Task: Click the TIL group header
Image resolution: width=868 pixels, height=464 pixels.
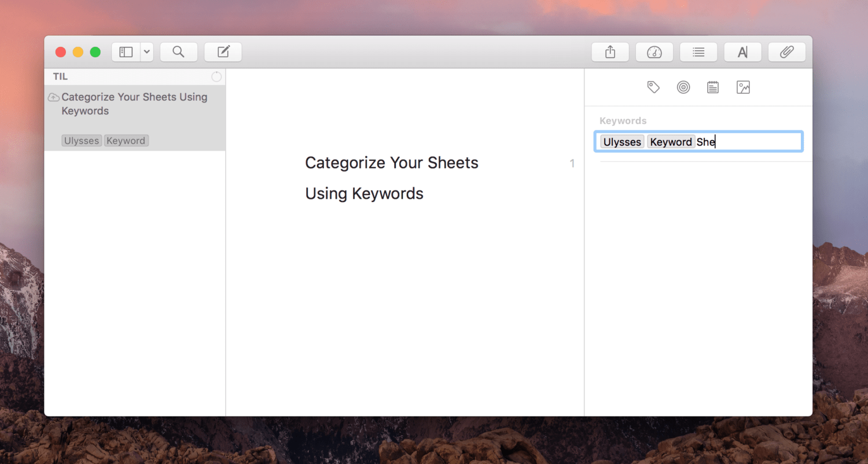Action: 60,76
